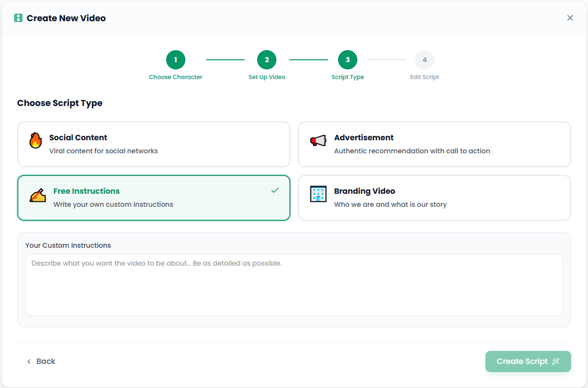Open the Choose Character step label
The height and width of the screenshot is (388, 588).
coord(176,77)
